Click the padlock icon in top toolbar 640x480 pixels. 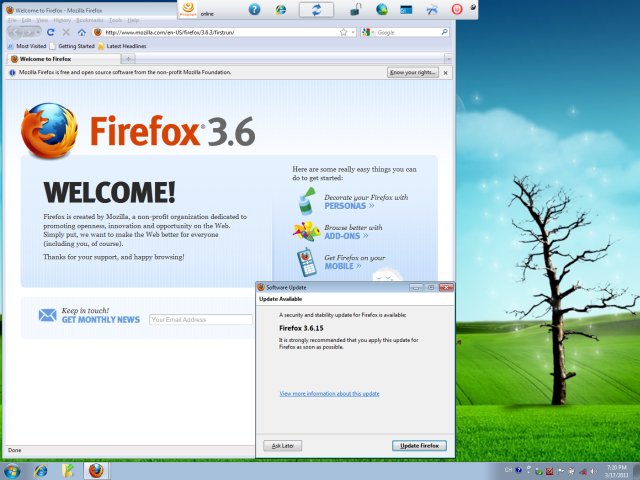pyautogui.click(x=356, y=9)
